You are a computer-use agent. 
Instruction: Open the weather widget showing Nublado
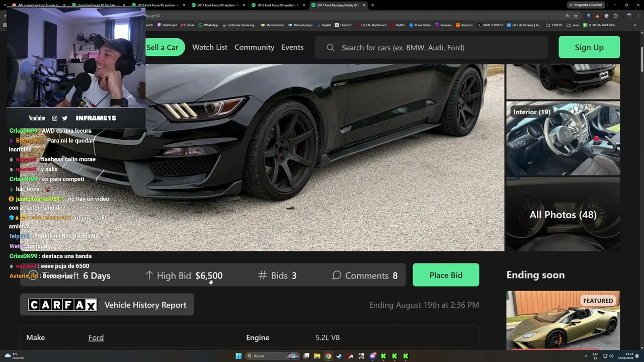[x=14, y=356]
